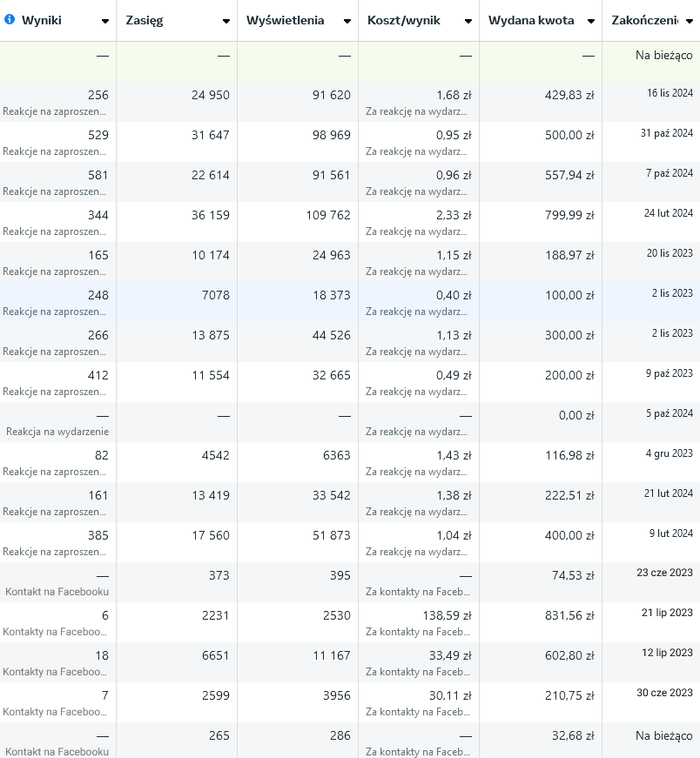Select the Wyświetlenia column header text
Image resolution: width=700 pixels, height=758 pixels.
(x=285, y=20)
